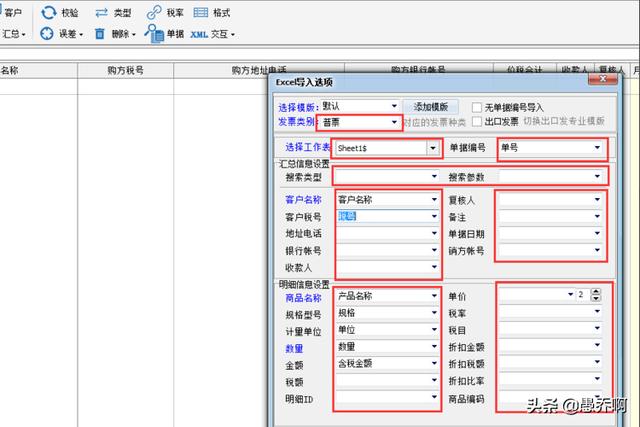Open the 汇总 menu in toolbar
Image resolution: width=640 pixels, height=427 pixels.
pos(14,33)
